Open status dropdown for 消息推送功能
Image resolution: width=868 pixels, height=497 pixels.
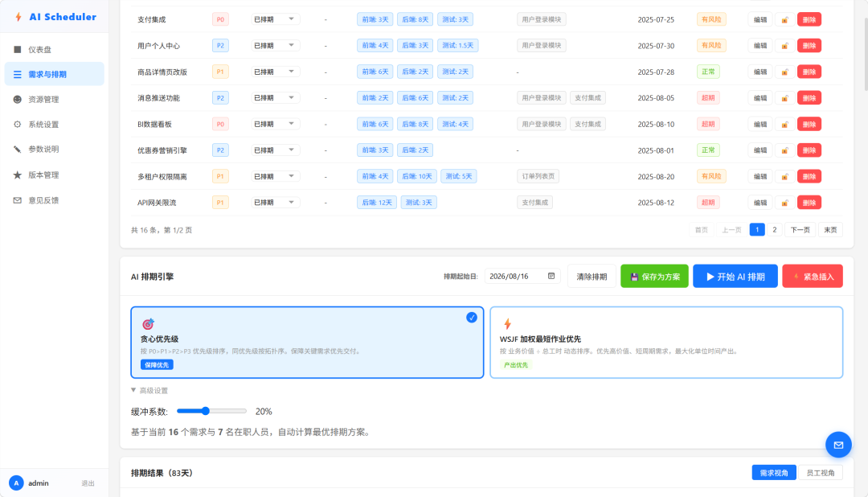pyautogui.click(x=275, y=98)
